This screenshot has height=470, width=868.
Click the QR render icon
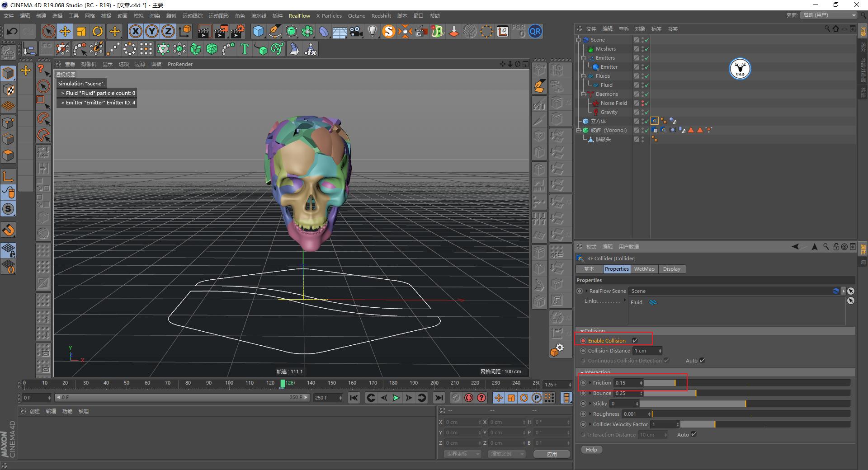pyautogui.click(x=535, y=31)
